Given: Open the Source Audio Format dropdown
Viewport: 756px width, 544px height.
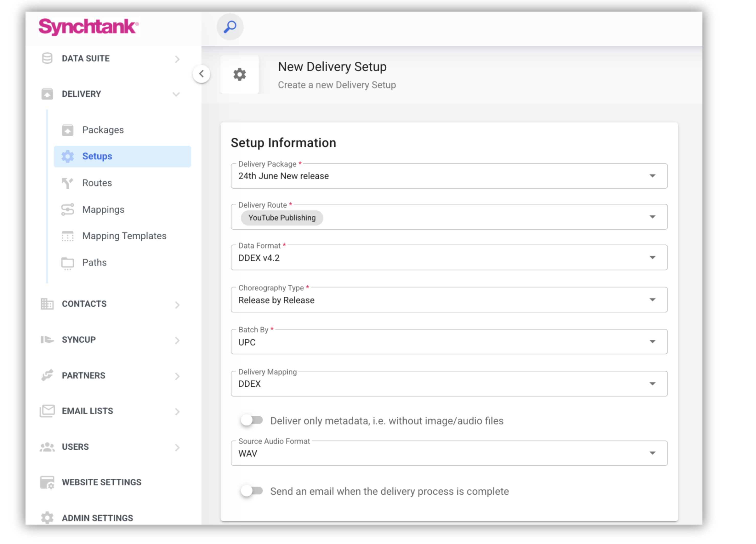Looking at the screenshot, I should 449,453.
